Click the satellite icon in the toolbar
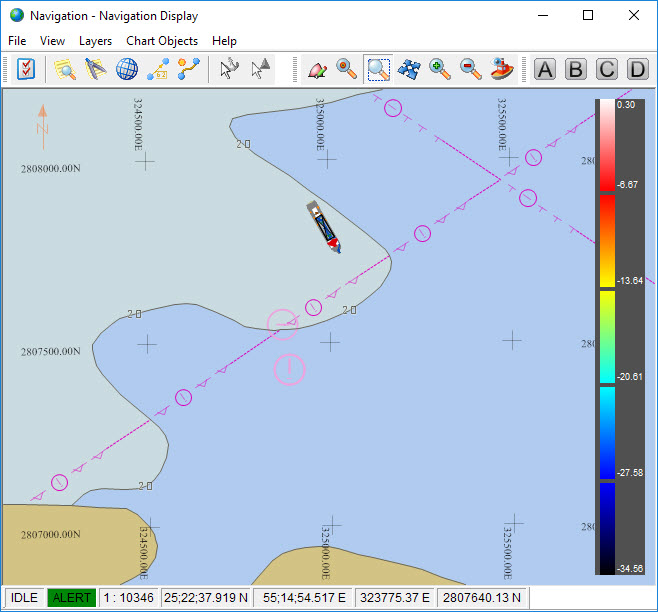Screen dimensions: 658x612 click(x=409, y=69)
